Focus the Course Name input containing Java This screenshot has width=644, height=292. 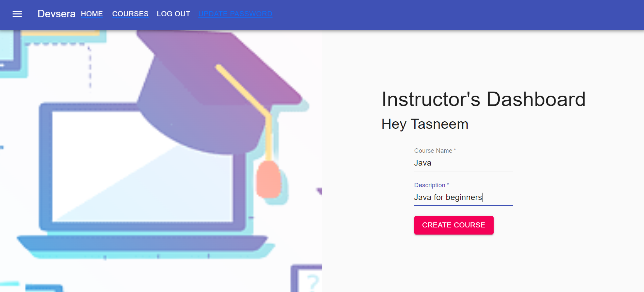tap(463, 163)
